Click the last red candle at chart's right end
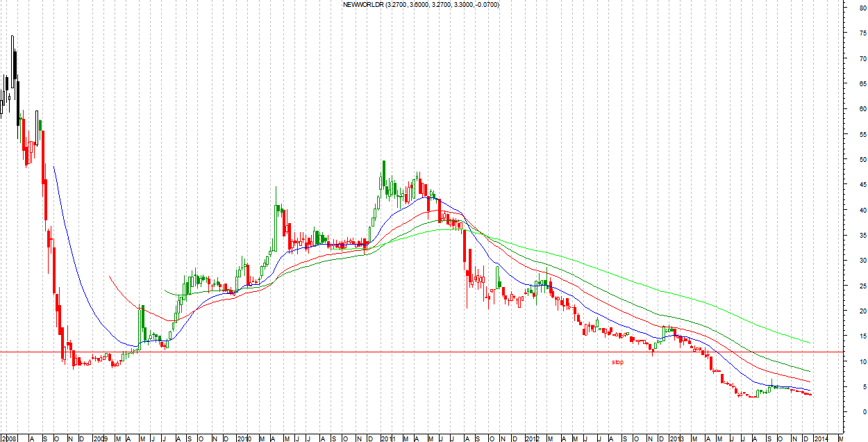Screen dimensions: 868x442 click(x=810, y=394)
